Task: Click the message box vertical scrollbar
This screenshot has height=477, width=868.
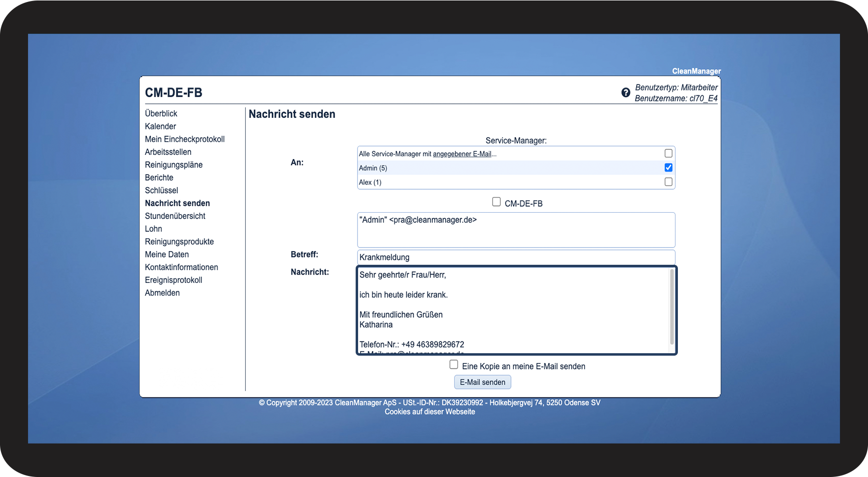Action: (x=672, y=307)
